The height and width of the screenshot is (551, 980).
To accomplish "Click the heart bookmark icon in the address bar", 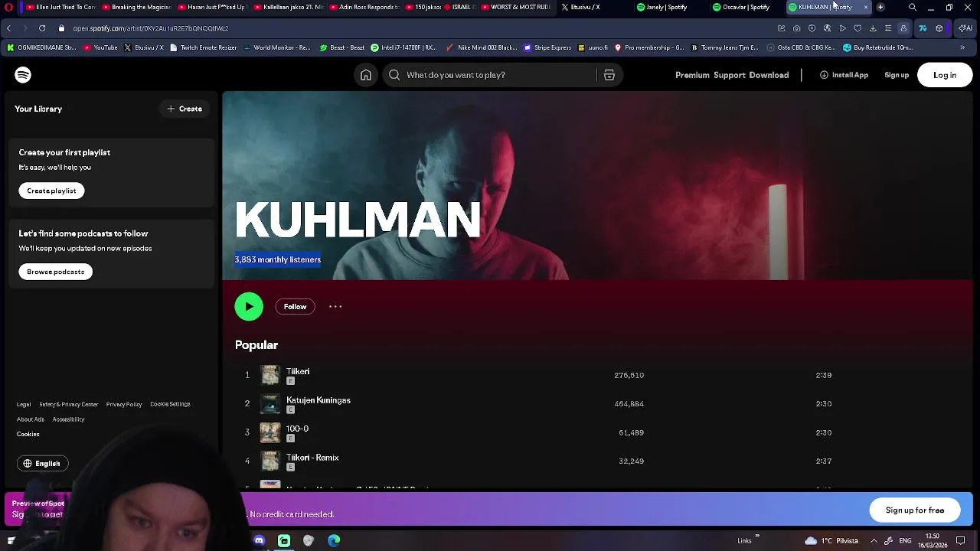I will 857,28.
